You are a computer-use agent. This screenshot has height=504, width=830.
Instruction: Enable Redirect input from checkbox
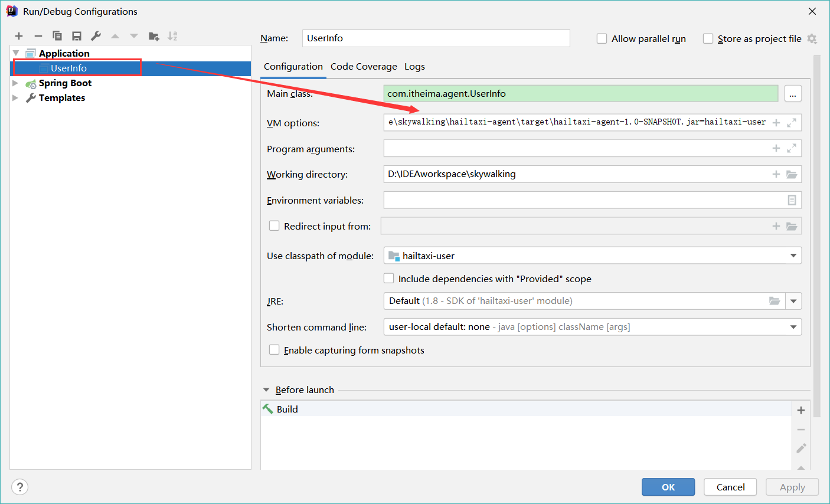coord(274,225)
